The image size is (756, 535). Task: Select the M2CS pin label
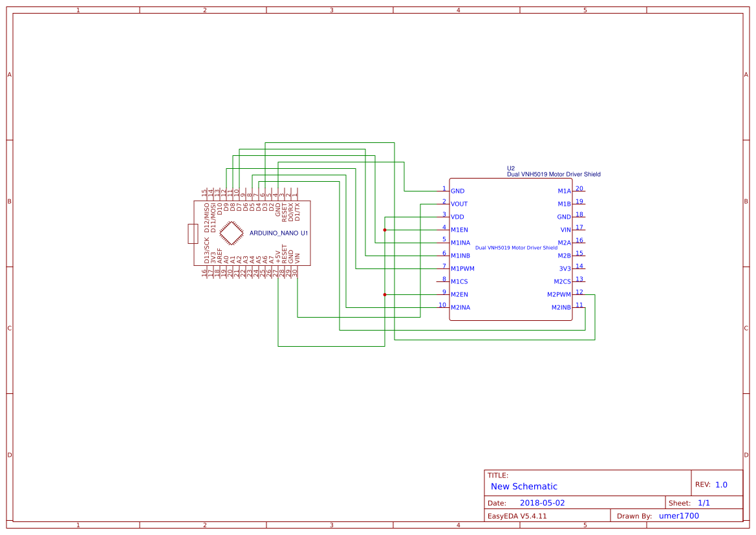pyautogui.click(x=562, y=281)
